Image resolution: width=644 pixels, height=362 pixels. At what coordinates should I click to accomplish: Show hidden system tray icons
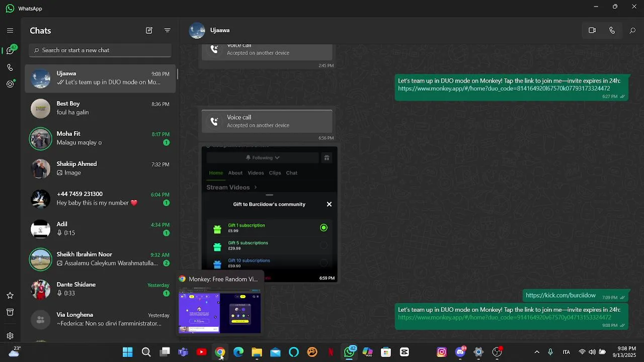tap(537, 352)
